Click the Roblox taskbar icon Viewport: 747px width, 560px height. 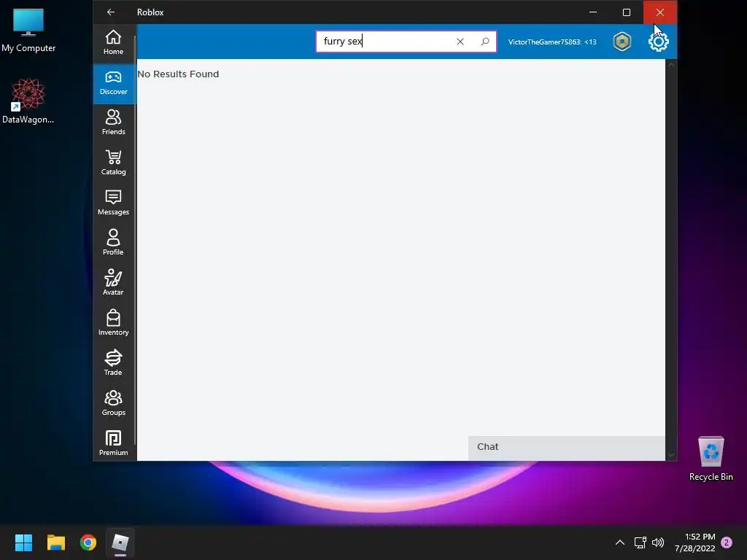pos(120,542)
